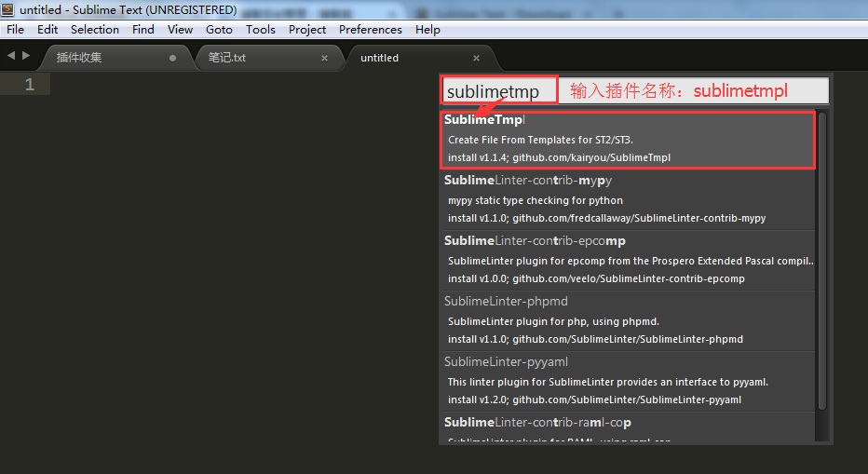This screenshot has height=474, width=868.
Task: Open the Tools menu
Action: point(260,30)
